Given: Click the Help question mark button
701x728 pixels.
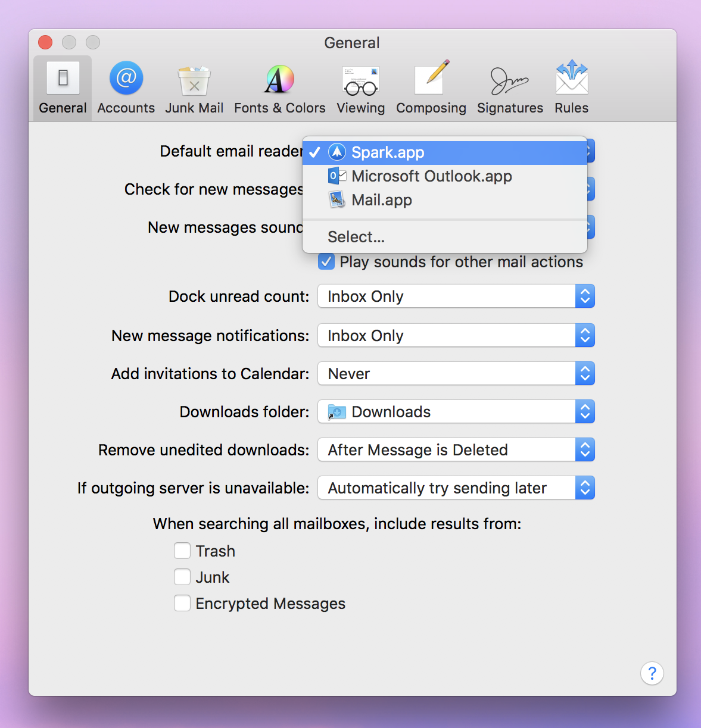Looking at the screenshot, I should point(652,673).
